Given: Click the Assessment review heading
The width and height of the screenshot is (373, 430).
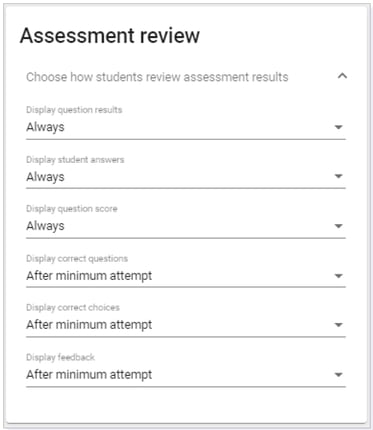Looking at the screenshot, I should pyautogui.click(x=110, y=35).
